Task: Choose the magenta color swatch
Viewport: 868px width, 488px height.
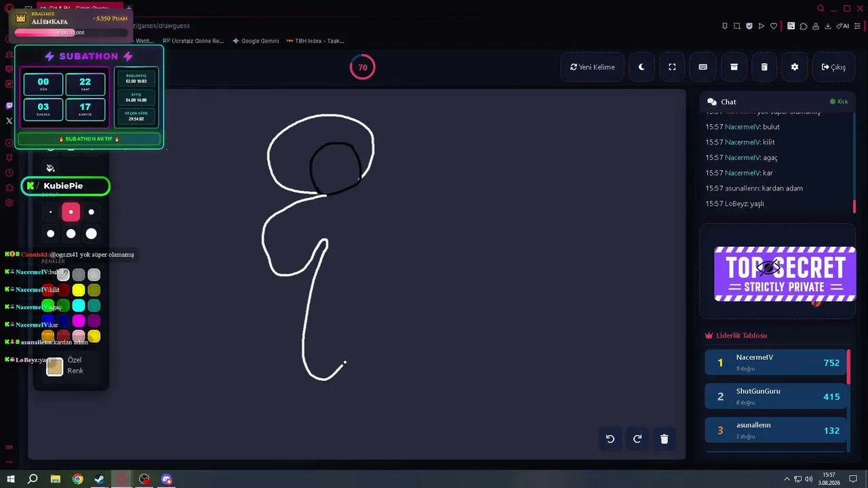Action: 79,321
